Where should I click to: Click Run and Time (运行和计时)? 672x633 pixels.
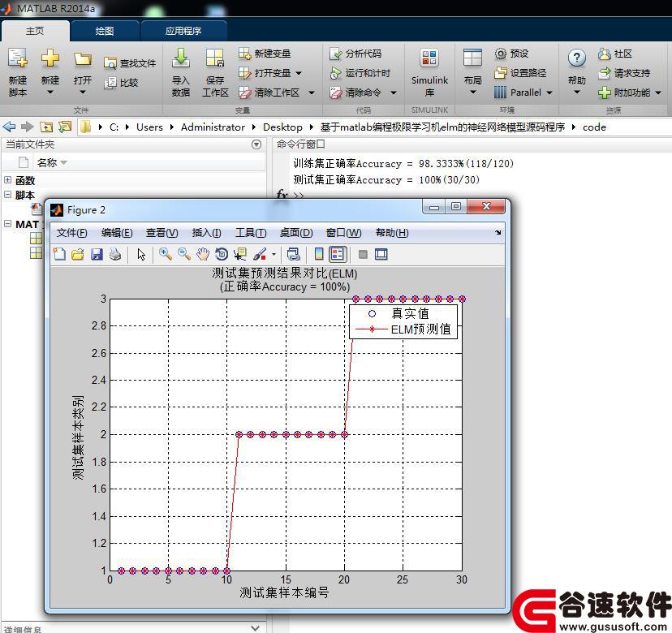[360, 73]
